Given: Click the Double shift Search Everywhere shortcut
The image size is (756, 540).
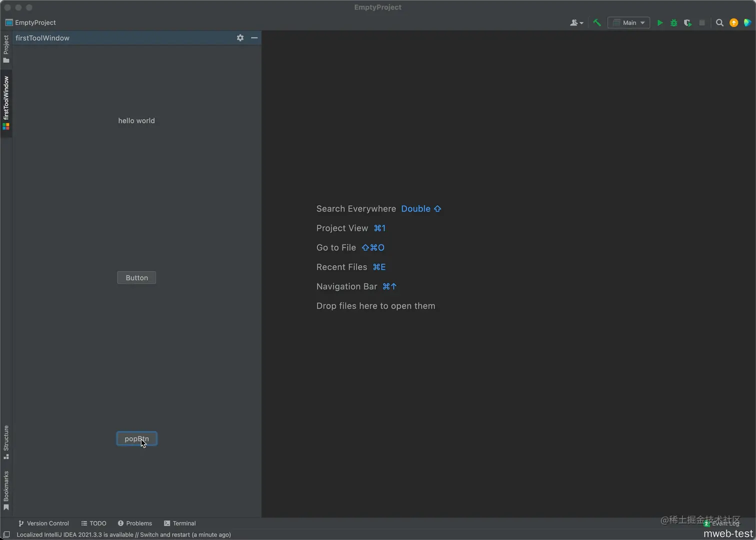Looking at the screenshot, I should 421,209.
